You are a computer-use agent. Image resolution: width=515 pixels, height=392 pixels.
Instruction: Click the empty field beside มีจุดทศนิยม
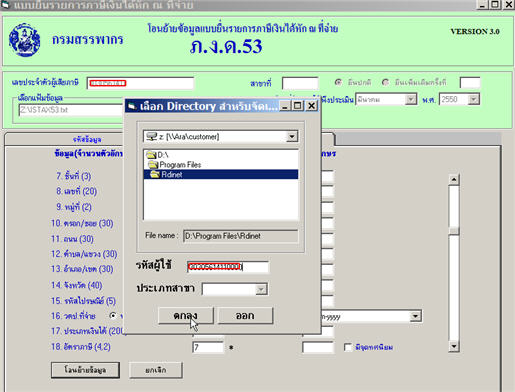pos(318,347)
